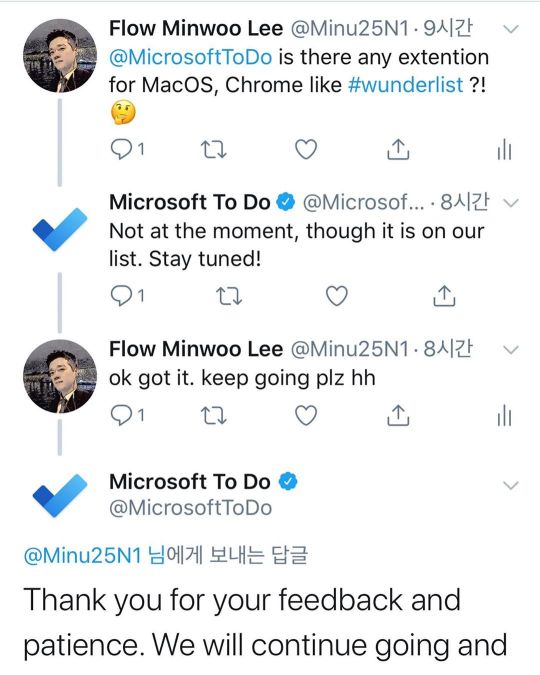Open analytics for 'keep going plz' tweet
540x675 pixels.
(504, 416)
